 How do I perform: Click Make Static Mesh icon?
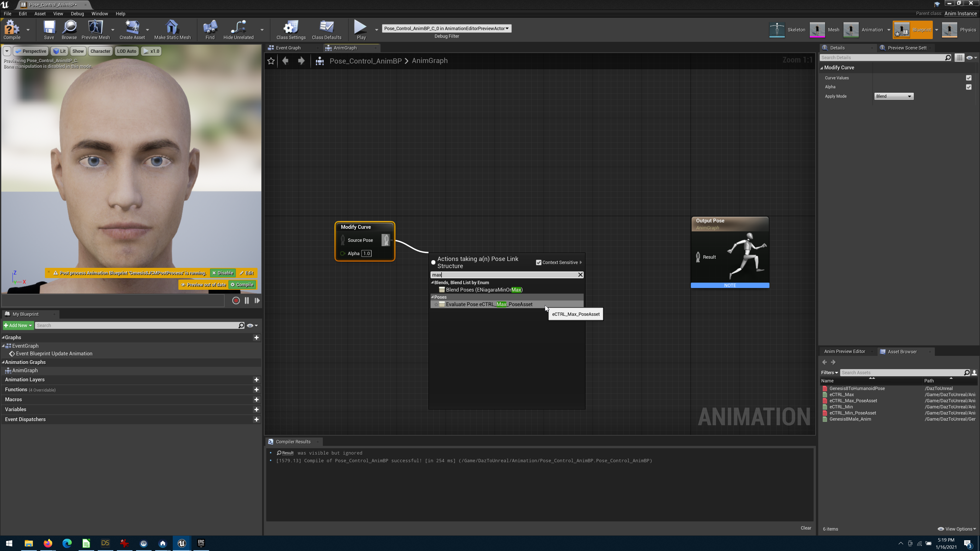point(172,29)
